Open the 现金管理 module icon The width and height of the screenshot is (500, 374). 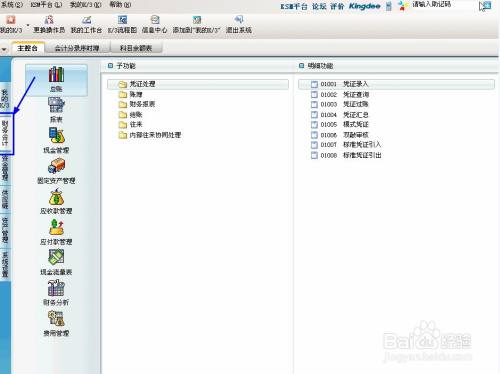click(56, 140)
